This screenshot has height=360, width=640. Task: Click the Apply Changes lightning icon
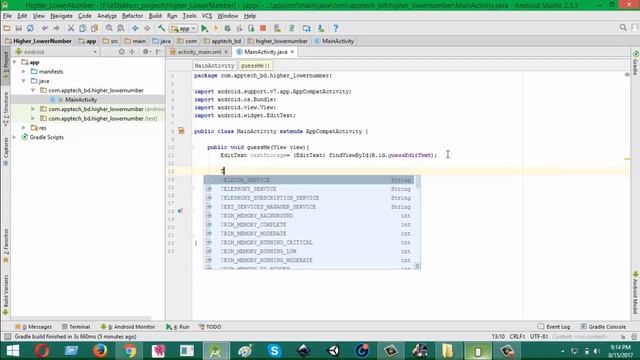[x=216, y=28]
